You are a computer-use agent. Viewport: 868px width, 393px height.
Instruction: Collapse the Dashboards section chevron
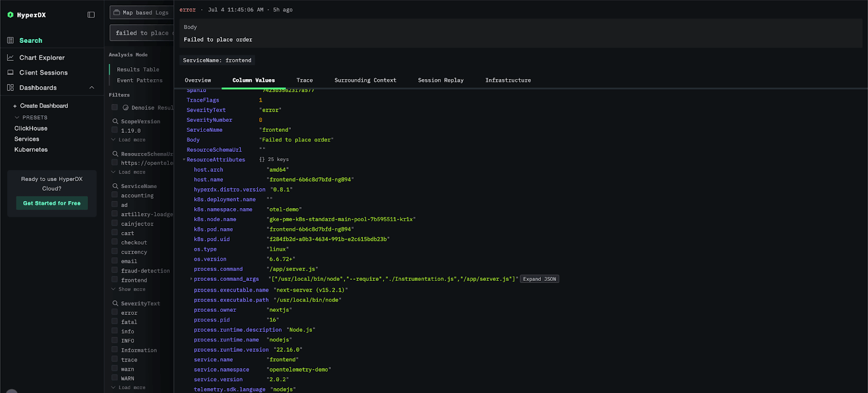click(x=92, y=88)
